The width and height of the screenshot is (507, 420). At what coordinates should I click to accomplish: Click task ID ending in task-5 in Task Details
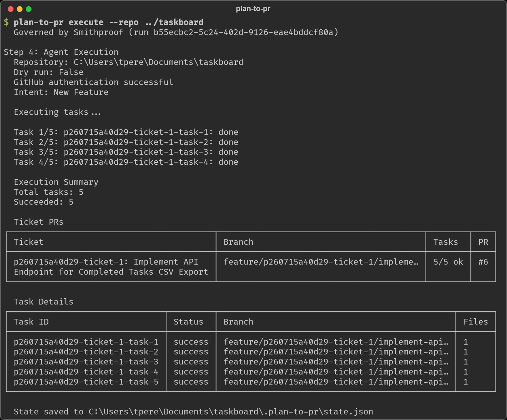(86, 382)
